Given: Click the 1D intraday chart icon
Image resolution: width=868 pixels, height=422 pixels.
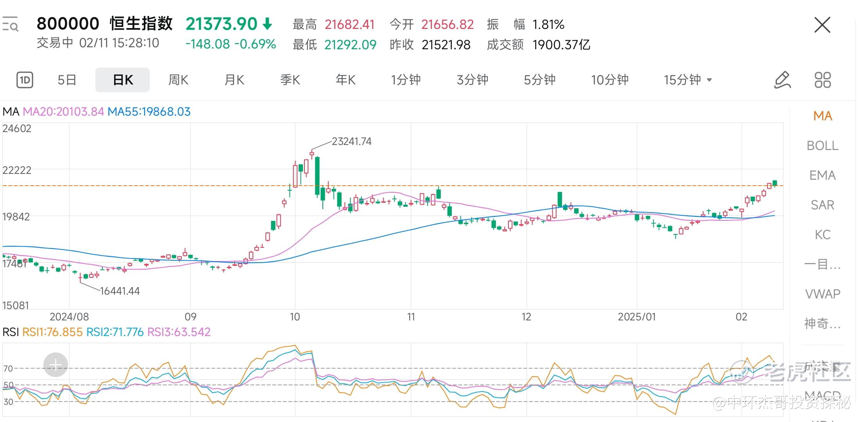Looking at the screenshot, I should pos(25,80).
